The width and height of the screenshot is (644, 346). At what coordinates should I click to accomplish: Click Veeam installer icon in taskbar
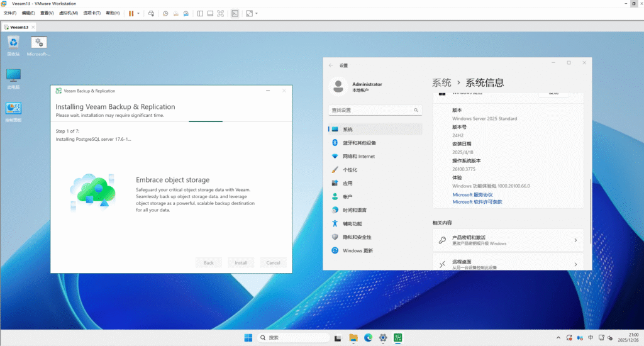[x=398, y=338]
